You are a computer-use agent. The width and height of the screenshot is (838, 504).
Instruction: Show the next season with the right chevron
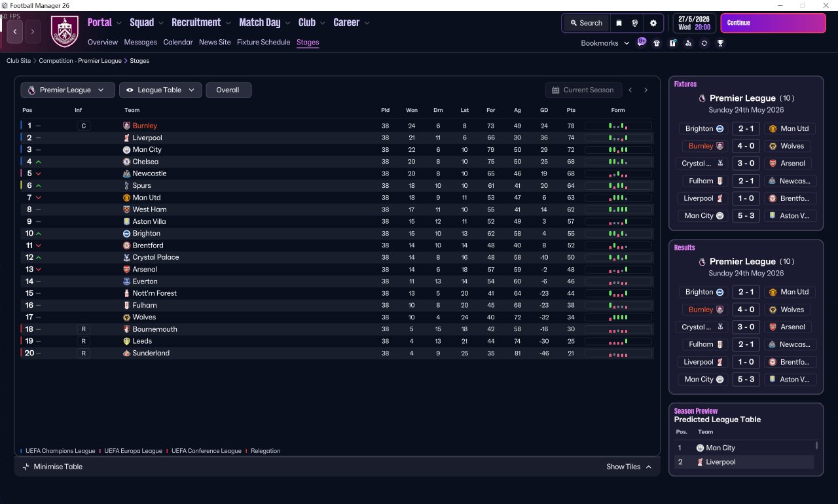point(646,90)
